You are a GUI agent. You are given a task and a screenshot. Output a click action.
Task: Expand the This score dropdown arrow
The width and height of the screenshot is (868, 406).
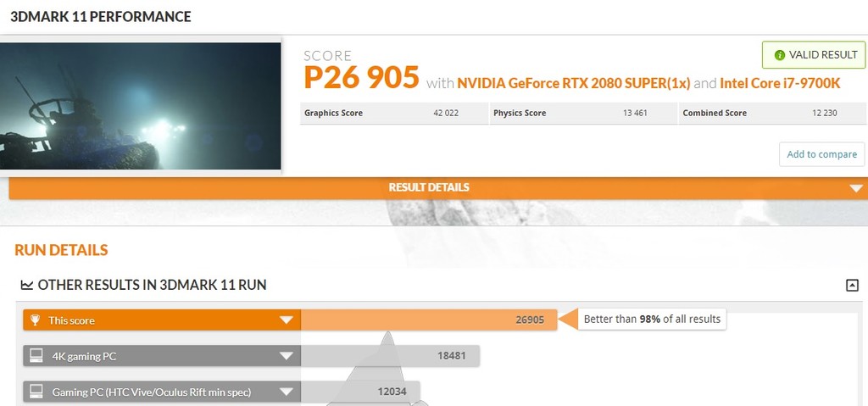pyautogui.click(x=287, y=320)
